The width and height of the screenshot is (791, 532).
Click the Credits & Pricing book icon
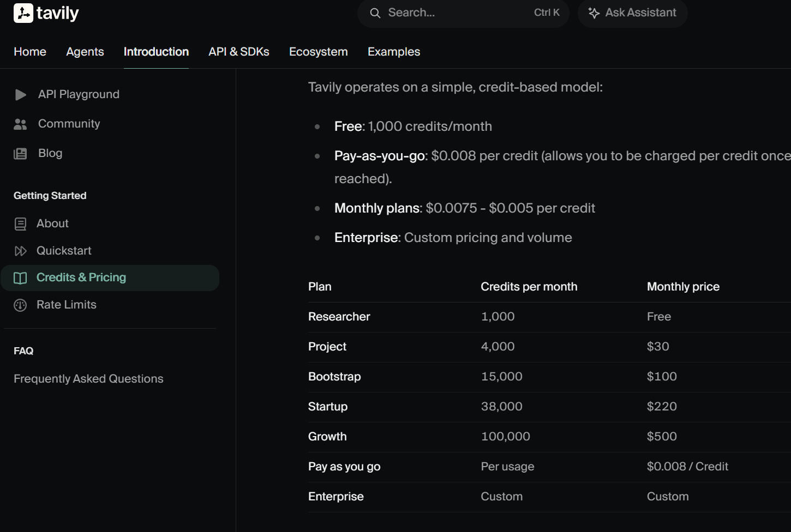point(20,278)
